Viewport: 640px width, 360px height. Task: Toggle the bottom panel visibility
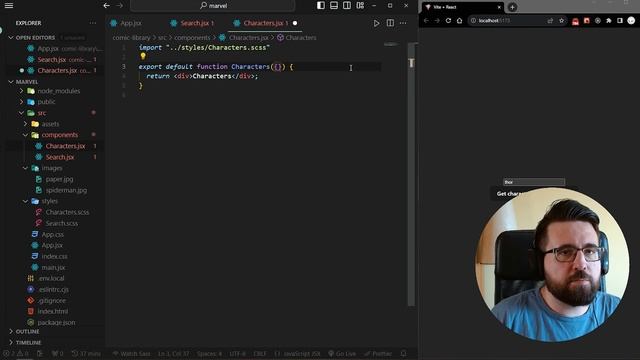pyautogui.click(x=334, y=6)
